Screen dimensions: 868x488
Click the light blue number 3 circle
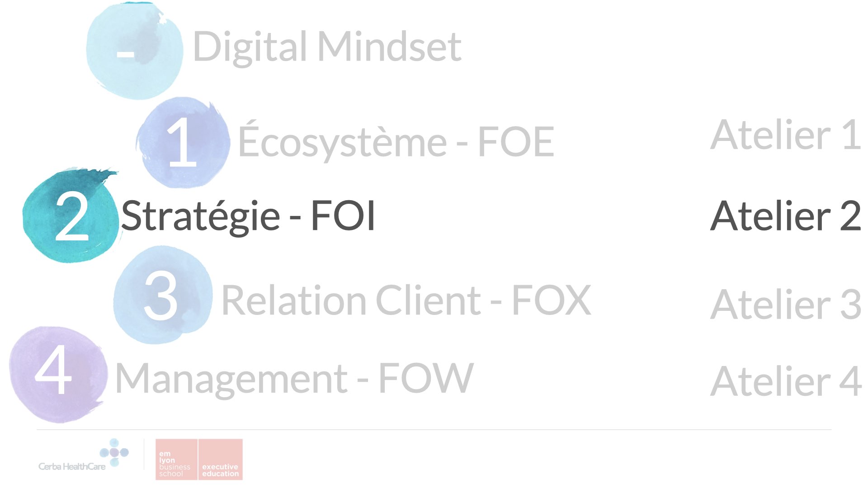click(163, 296)
